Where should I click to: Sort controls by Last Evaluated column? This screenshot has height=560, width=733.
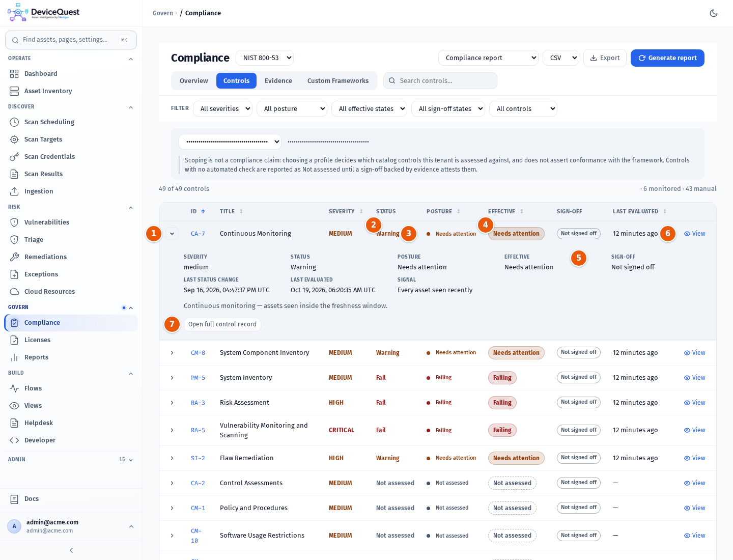coord(640,211)
